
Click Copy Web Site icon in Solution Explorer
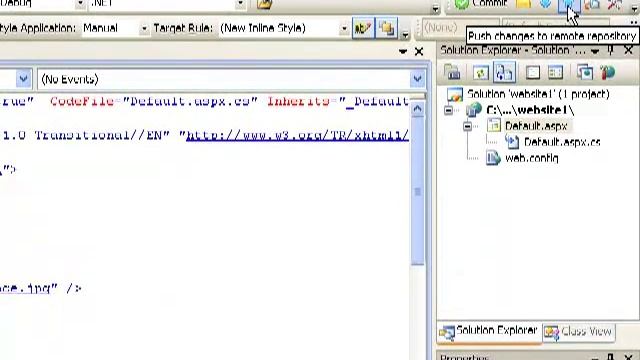coord(585,73)
